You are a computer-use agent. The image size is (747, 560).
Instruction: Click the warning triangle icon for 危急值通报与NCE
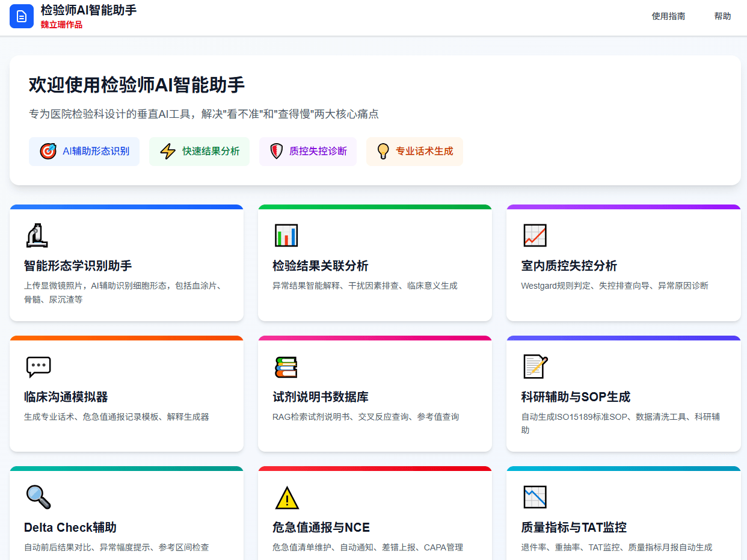[287, 497]
